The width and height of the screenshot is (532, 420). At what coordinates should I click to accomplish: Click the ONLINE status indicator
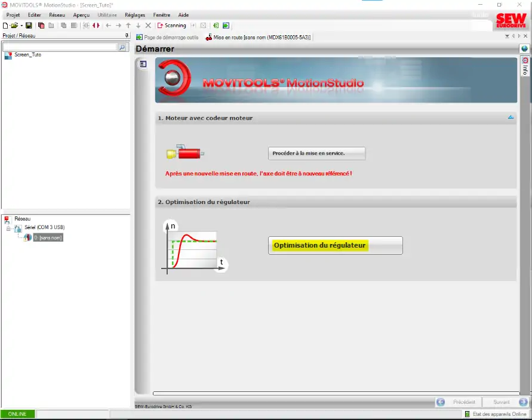(17, 414)
